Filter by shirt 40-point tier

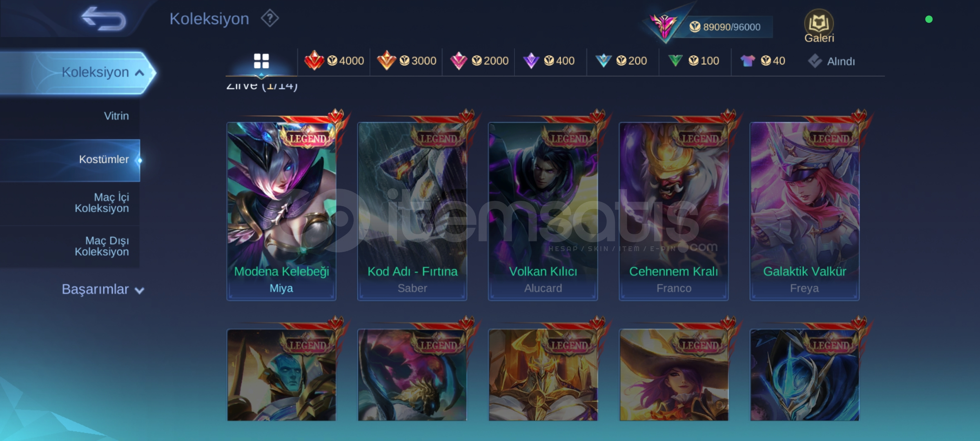763,61
